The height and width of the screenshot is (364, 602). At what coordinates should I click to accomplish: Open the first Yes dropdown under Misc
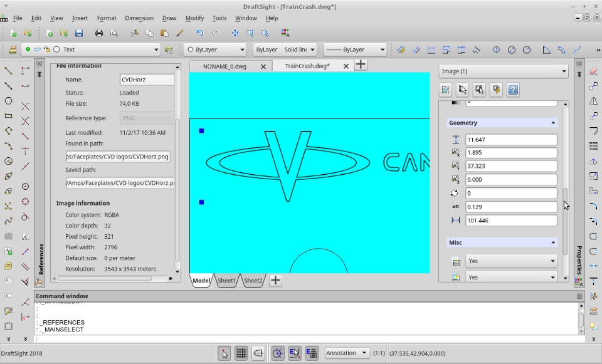(512, 261)
